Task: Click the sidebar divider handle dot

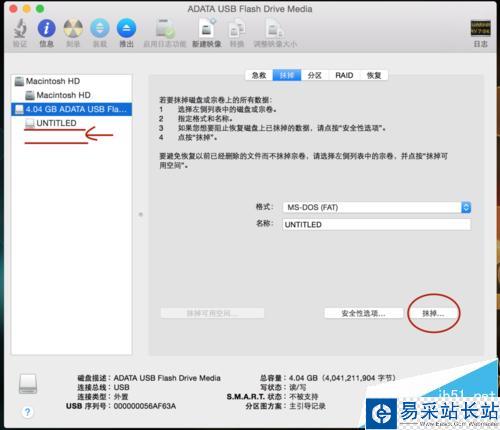Action: point(141,214)
